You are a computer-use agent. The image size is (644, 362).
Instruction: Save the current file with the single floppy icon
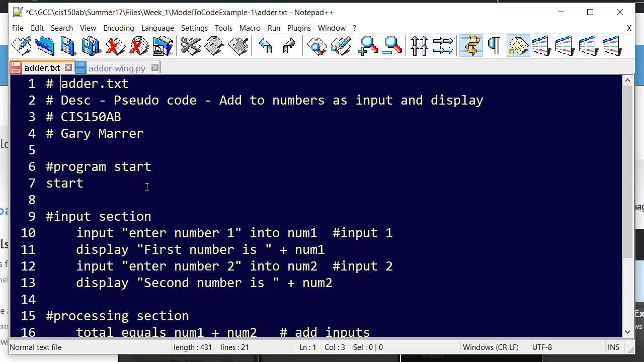(x=67, y=46)
